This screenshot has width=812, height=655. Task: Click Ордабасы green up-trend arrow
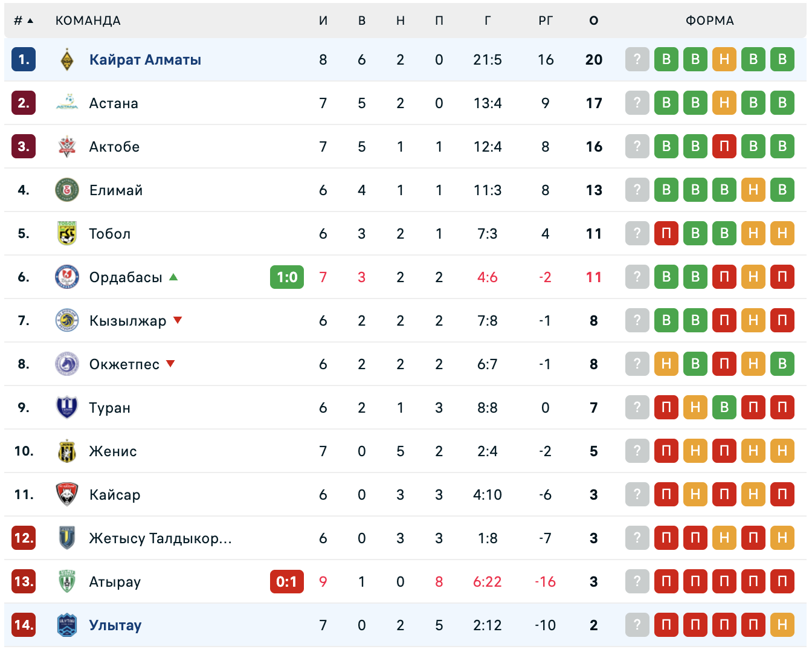pos(174,277)
